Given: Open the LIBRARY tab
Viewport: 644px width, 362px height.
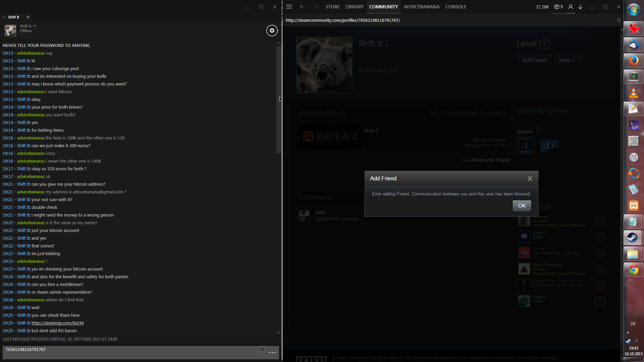Looking at the screenshot, I should [x=355, y=7].
